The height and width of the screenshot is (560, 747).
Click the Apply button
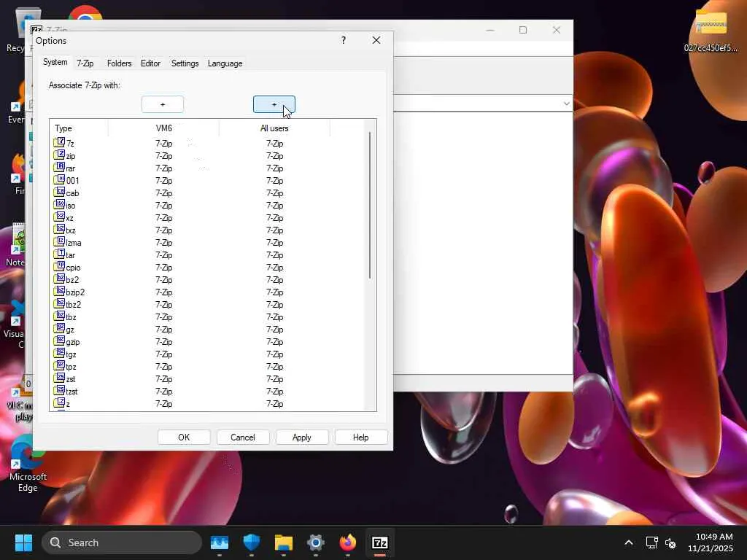tap(302, 437)
